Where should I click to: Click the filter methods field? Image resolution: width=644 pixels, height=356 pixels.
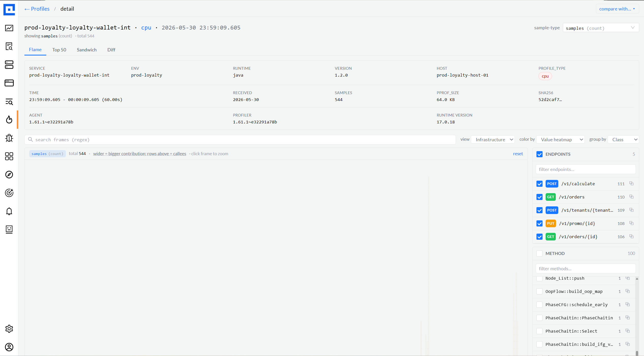coord(586,268)
